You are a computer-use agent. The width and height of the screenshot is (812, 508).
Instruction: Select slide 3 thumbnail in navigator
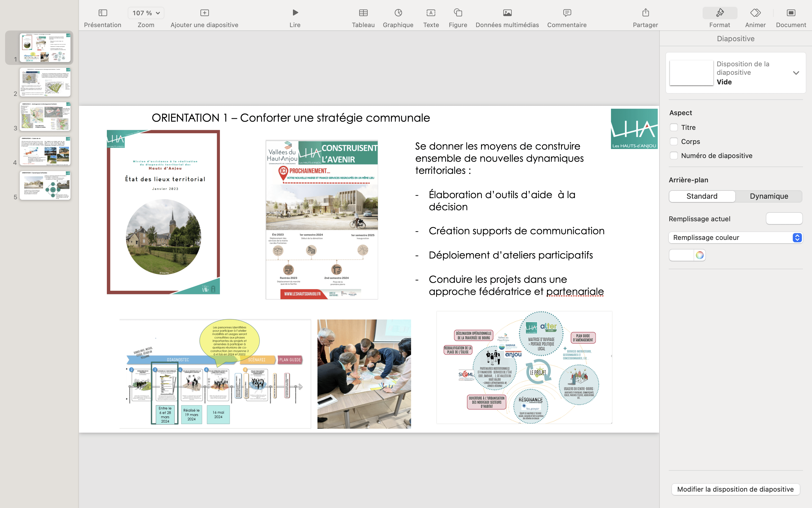45,117
